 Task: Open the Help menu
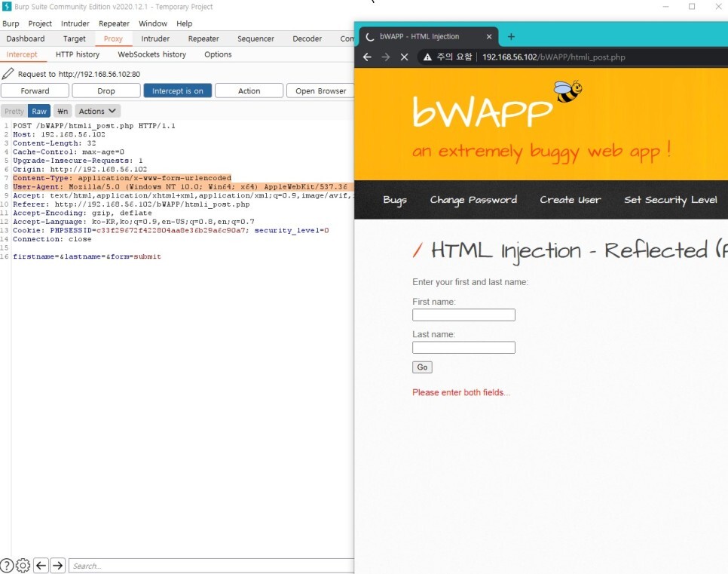(185, 23)
